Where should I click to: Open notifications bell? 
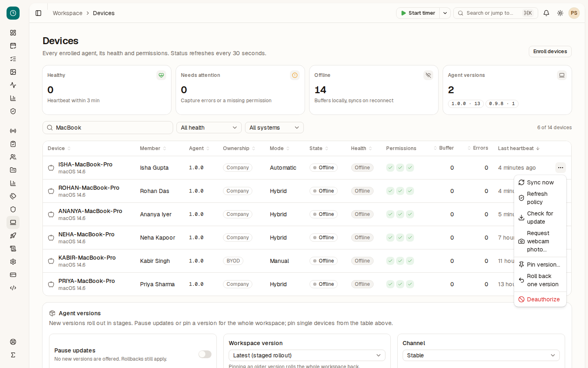[x=546, y=13]
